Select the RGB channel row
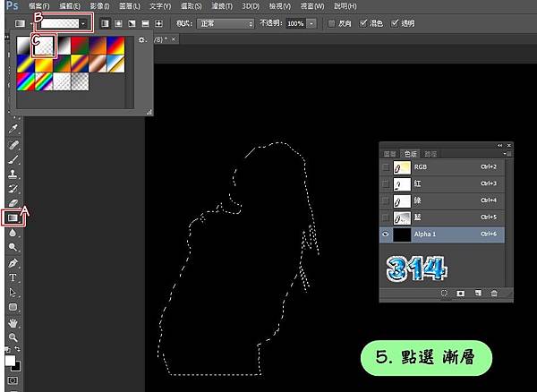 click(x=442, y=167)
